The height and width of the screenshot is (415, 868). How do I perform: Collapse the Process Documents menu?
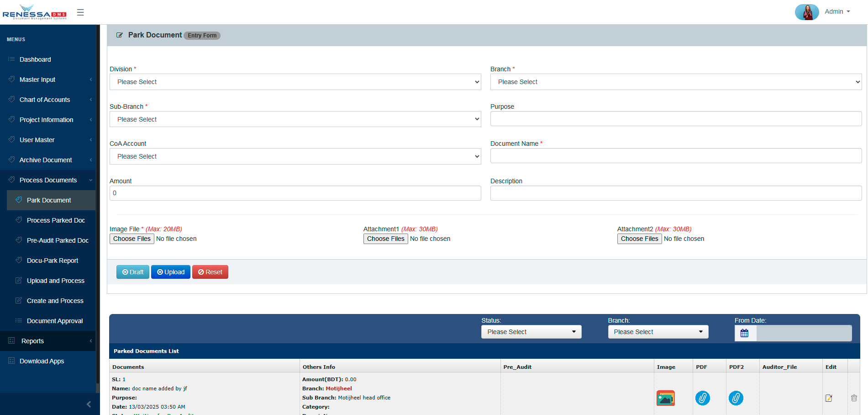pyautogui.click(x=48, y=180)
